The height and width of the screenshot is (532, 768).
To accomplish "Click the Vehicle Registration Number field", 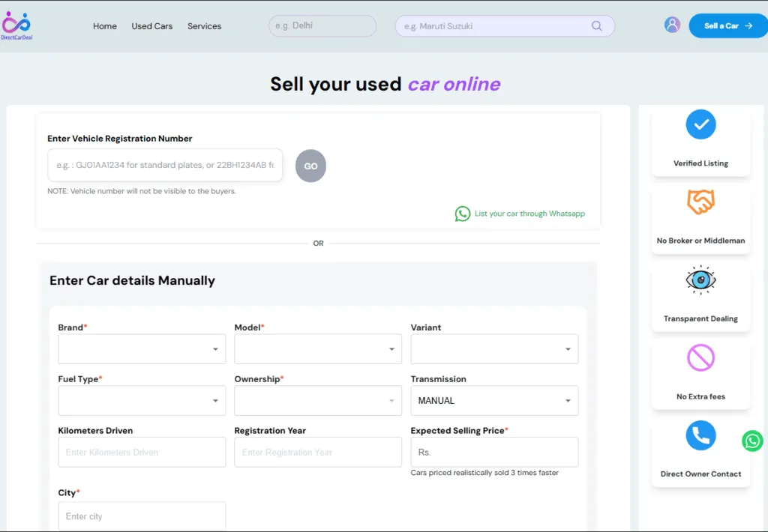I will pyautogui.click(x=165, y=166).
